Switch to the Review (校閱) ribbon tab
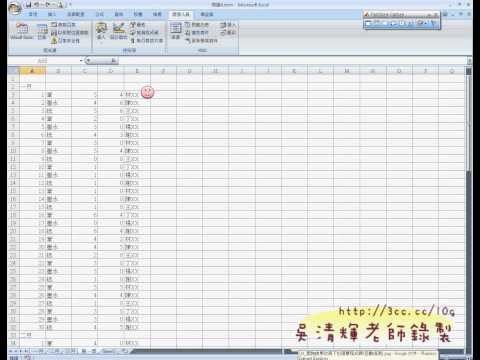Image resolution: width=480 pixels, height=360 pixels. pyautogui.click(x=138, y=14)
